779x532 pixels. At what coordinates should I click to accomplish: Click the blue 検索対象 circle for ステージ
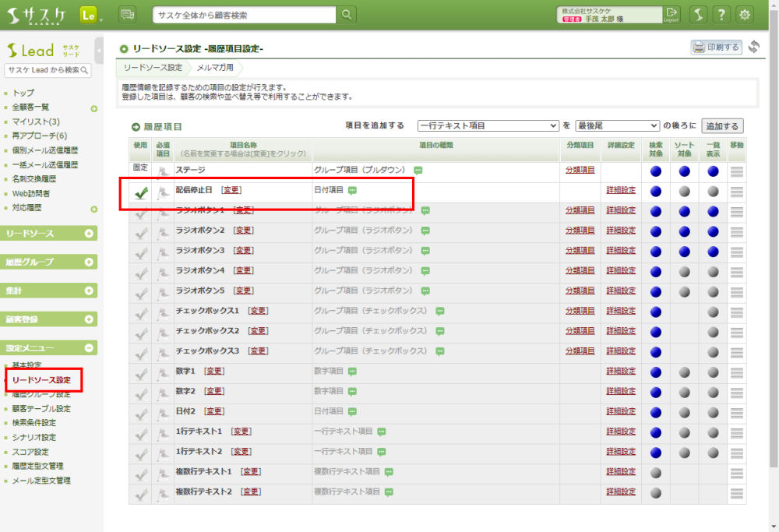655,171
